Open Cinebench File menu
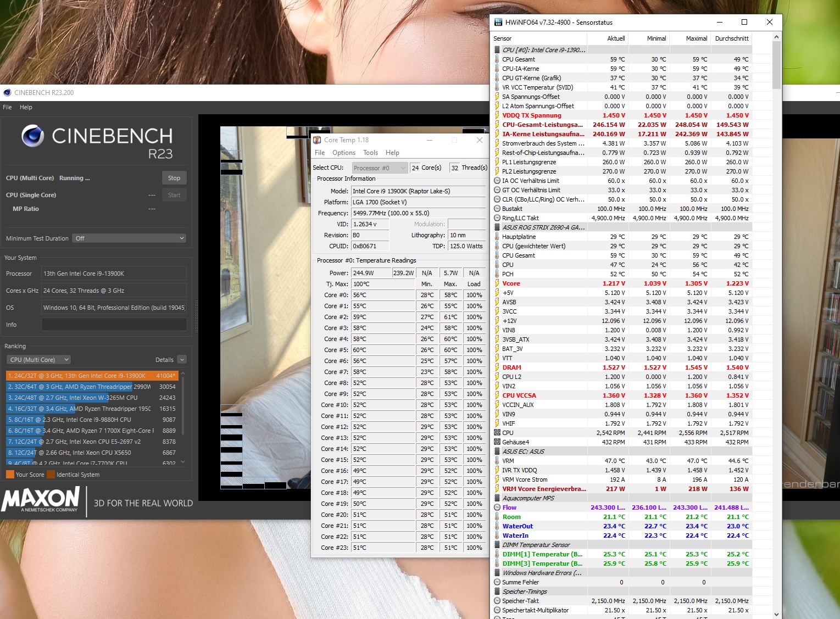 [x=7, y=107]
